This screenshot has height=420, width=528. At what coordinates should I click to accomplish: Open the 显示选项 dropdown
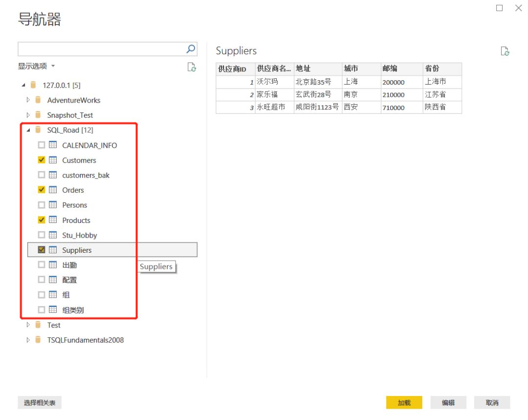[x=37, y=66]
